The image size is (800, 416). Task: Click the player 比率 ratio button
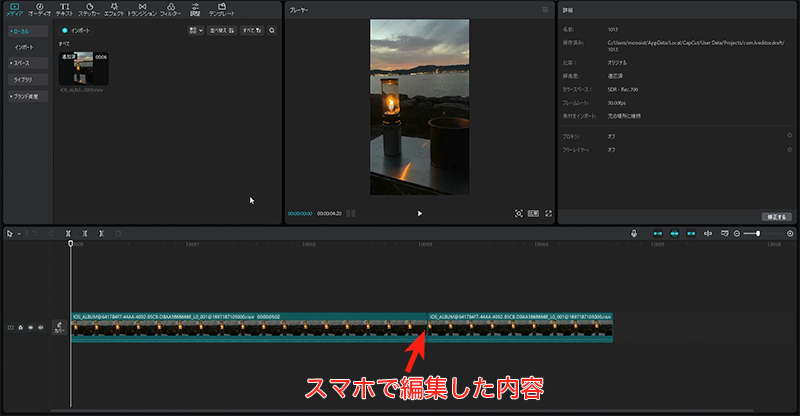[533, 213]
